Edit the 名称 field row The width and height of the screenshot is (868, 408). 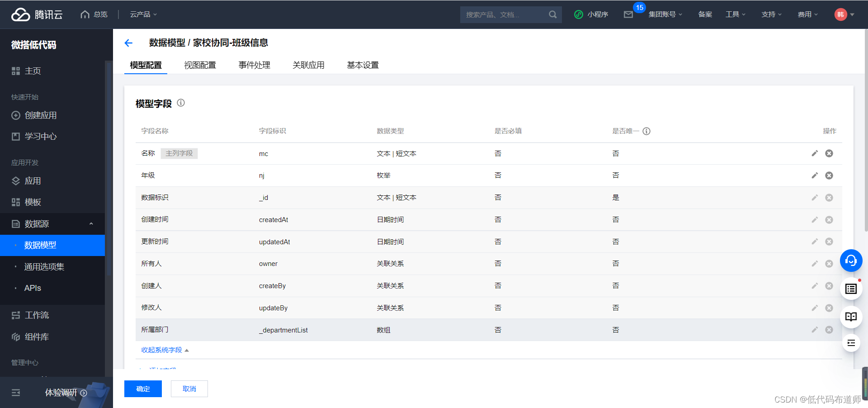coord(815,153)
